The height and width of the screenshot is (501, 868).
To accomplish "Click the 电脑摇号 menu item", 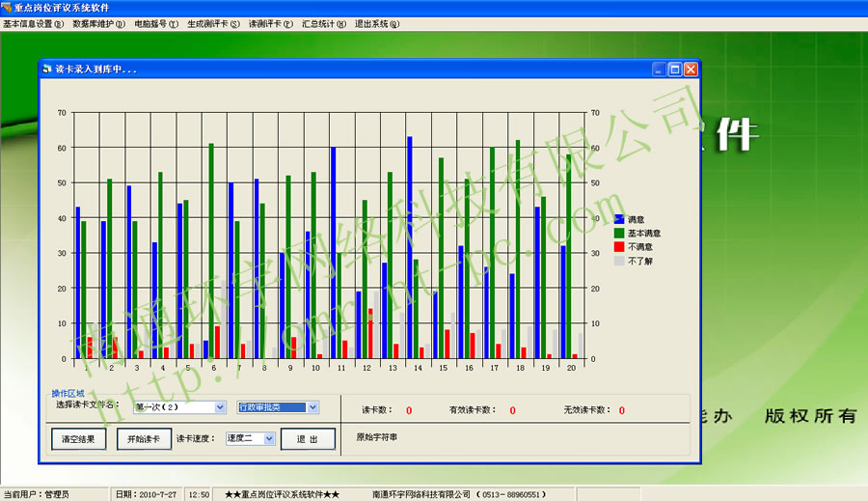I will (156, 23).
